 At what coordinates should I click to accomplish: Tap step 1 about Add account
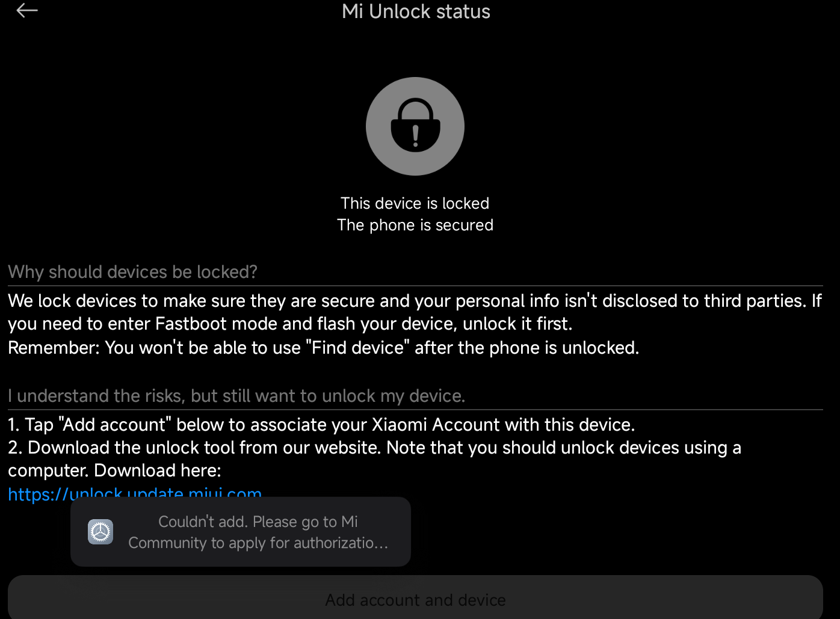321,425
